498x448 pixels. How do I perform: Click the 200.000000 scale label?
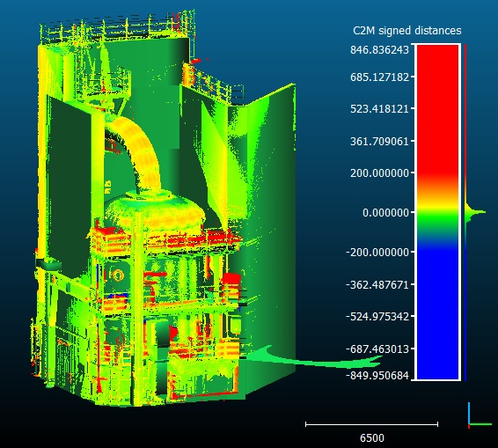coord(379,173)
